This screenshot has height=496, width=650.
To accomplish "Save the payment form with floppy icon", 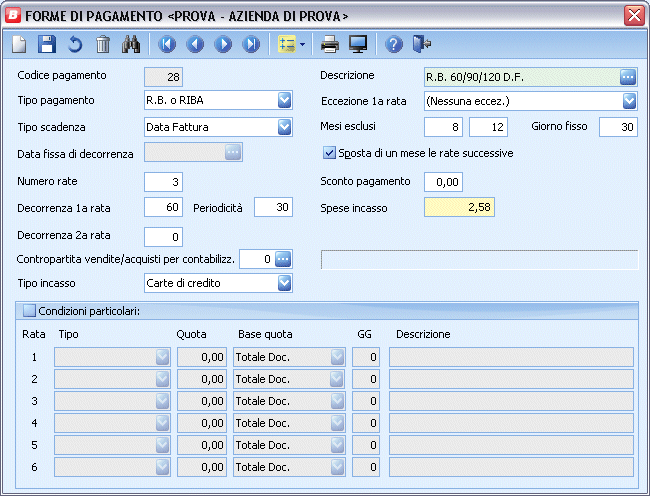I will tap(47, 44).
